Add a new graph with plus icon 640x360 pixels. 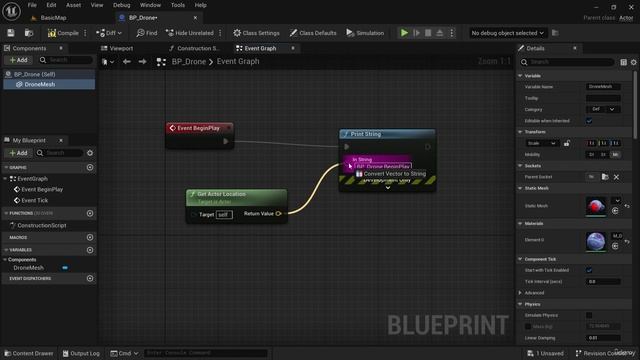(90, 167)
